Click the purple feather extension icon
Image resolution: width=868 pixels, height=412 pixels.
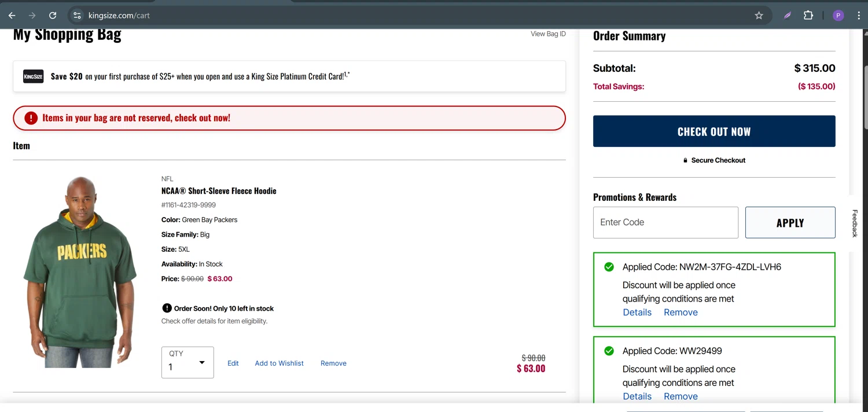[788, 16]
